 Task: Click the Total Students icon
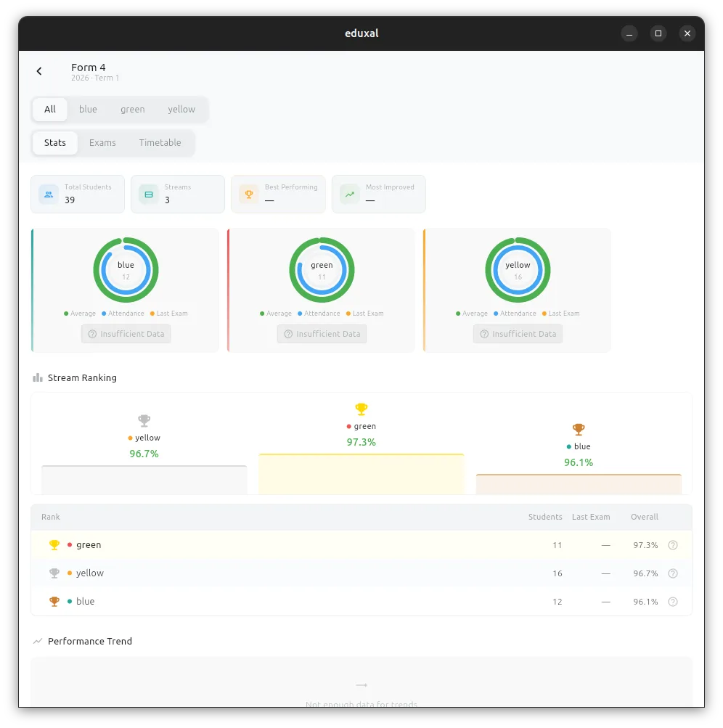[48, 194]
